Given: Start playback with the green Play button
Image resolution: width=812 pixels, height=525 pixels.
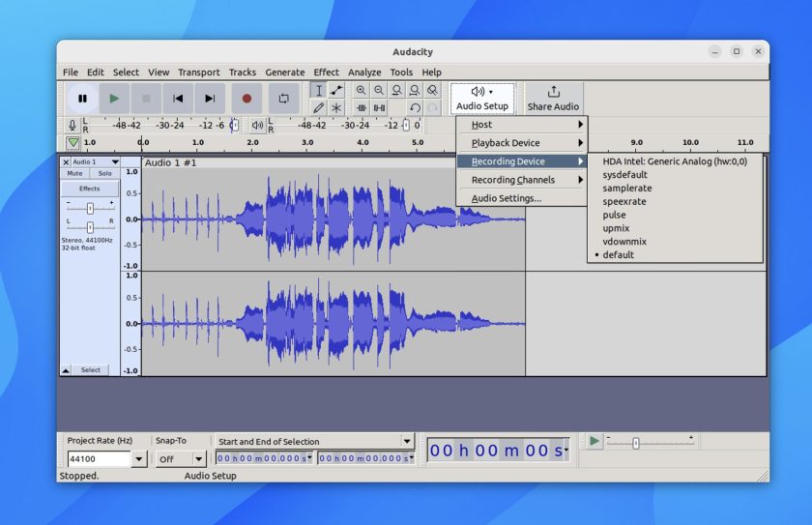Looking at the screenshot, I should coord(114,99).
